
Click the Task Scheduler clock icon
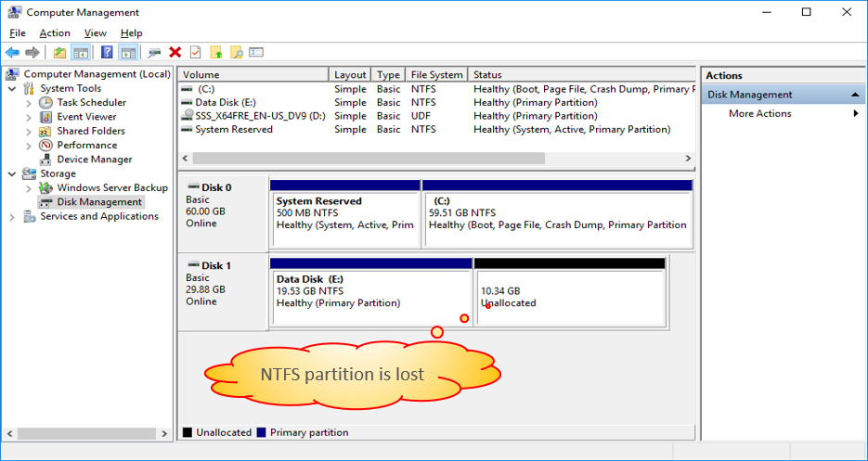tap(45, 102)
